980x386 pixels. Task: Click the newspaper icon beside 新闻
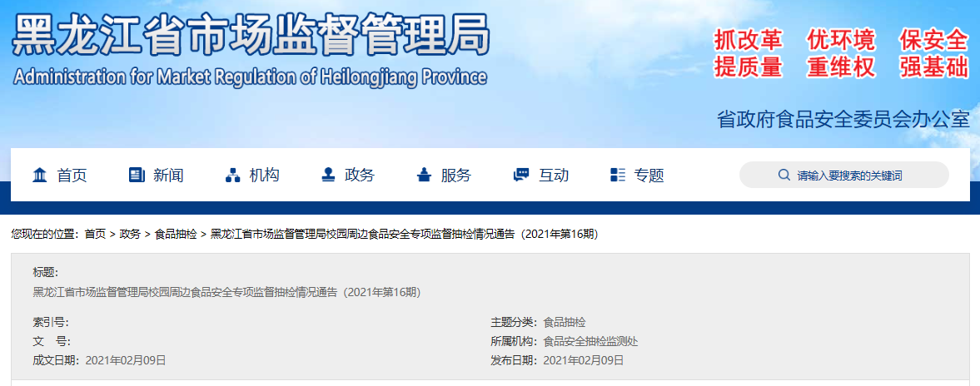[x=137, y=175]
